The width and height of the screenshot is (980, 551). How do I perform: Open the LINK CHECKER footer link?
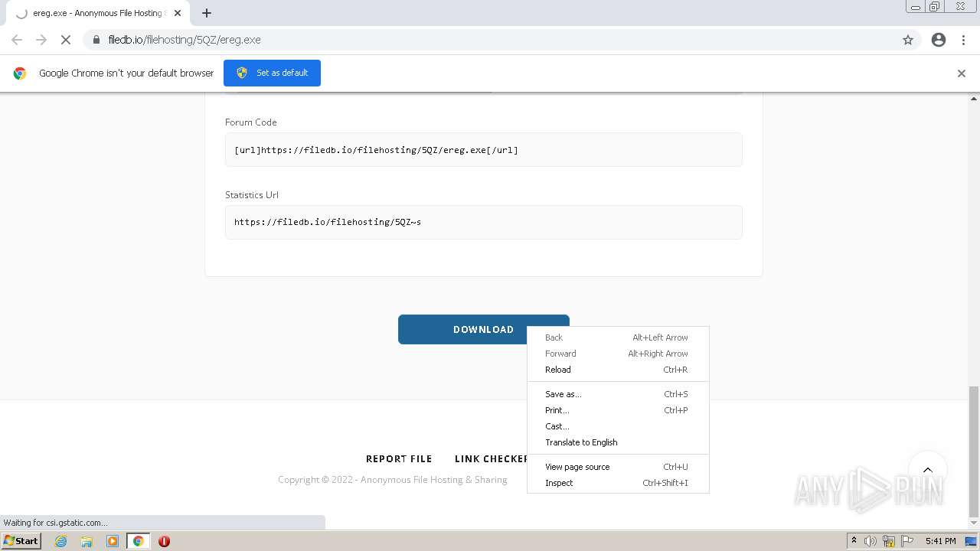491,459
